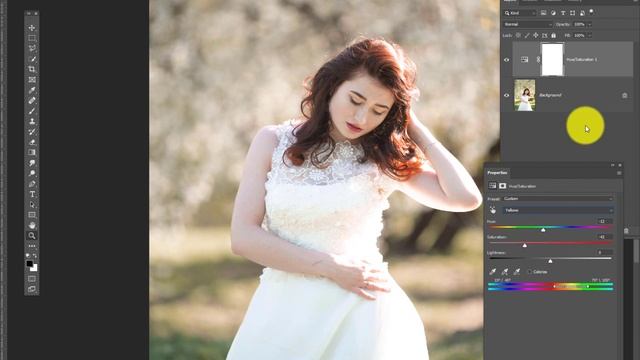The image size is (640, 360).
Task: Select the Blur tool
Action: (x=32, y=163)
